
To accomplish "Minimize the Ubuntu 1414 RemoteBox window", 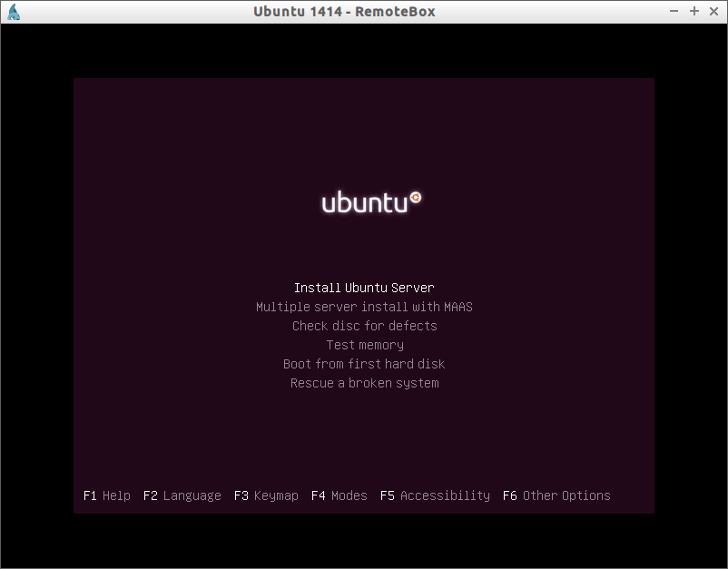I will 674,11.
